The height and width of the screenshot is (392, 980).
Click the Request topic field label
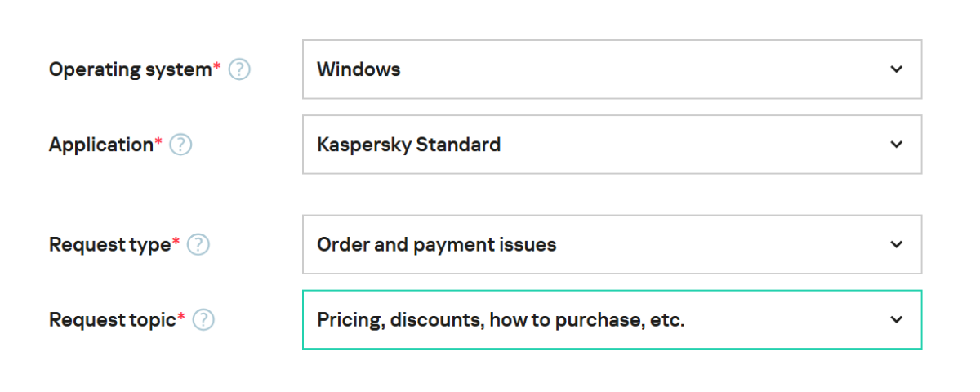(x=112, y=319)
